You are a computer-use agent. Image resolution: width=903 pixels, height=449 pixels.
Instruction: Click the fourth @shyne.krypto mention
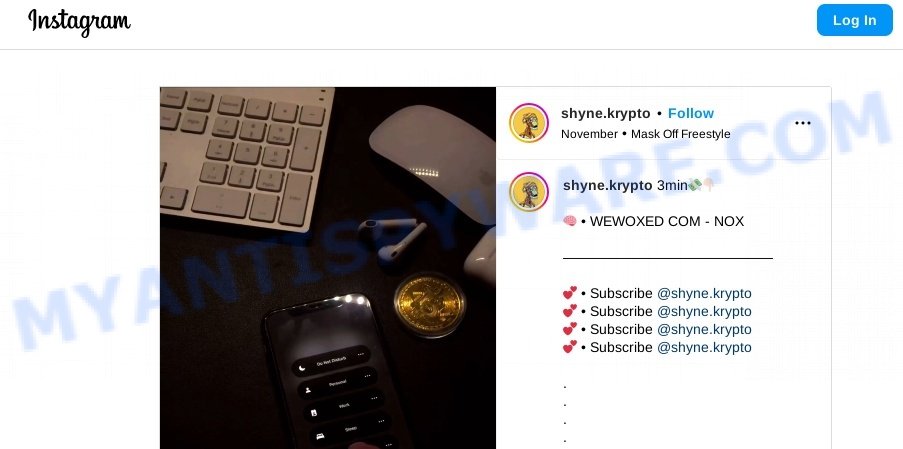[x=704, y=347]
